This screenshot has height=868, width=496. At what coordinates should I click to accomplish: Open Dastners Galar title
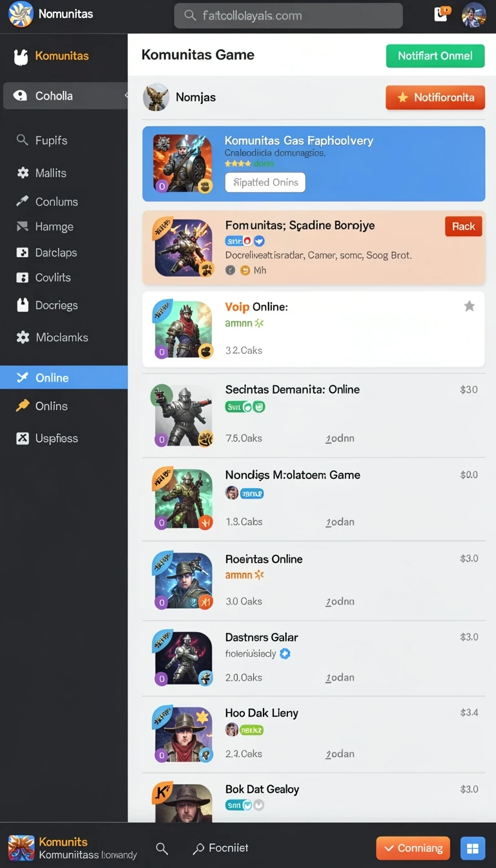tap(262, 637)
